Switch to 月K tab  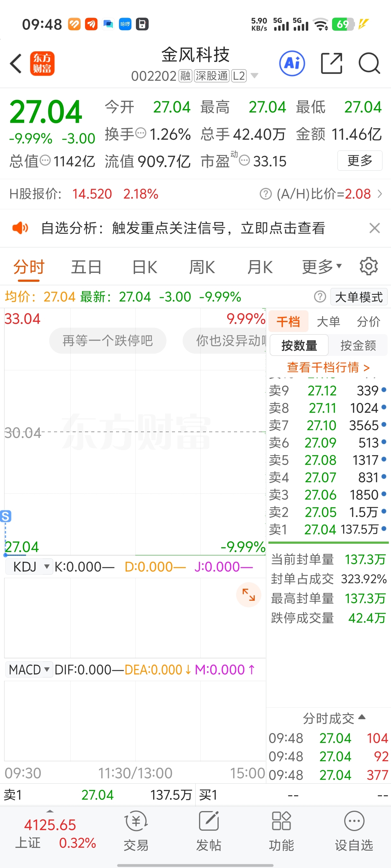point(260,267)
